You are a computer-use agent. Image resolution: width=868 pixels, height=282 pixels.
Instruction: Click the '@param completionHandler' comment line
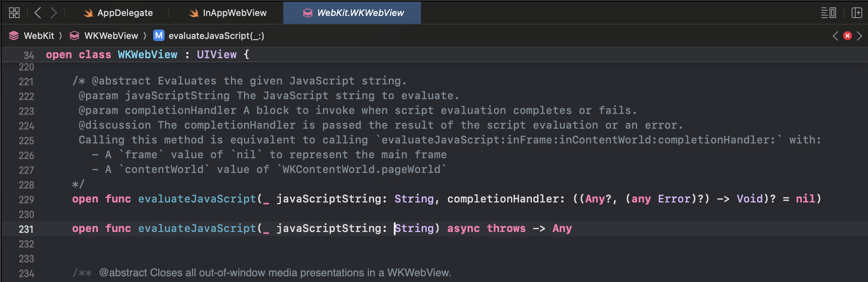point(358,110)
